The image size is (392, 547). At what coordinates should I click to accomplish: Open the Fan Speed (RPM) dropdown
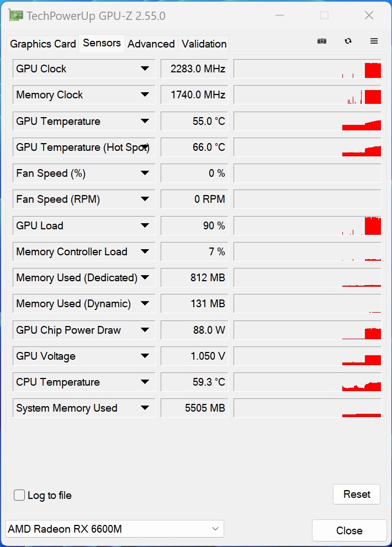click(x=145, y=199)
